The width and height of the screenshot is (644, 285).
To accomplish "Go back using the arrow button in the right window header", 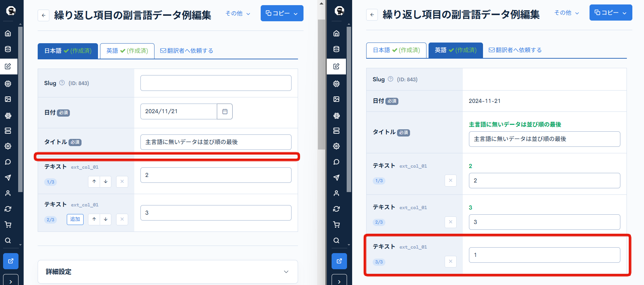I will [372, 14].
